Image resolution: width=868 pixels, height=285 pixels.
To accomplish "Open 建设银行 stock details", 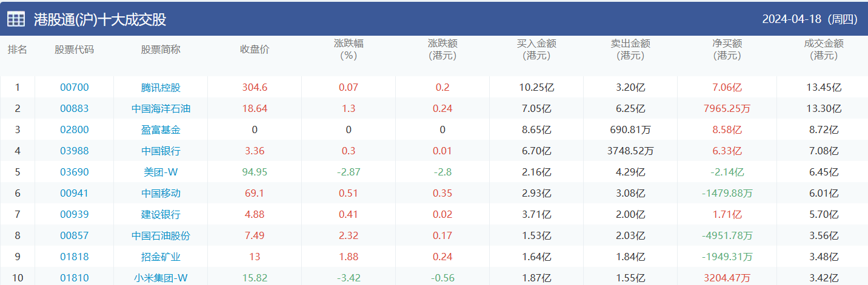I will point(161,215).
